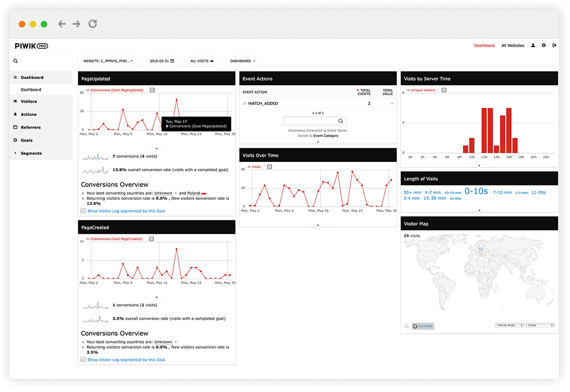Toggle the Countries view on Visitor Map
The image size is (570, 392).
(x=423, y=326)
